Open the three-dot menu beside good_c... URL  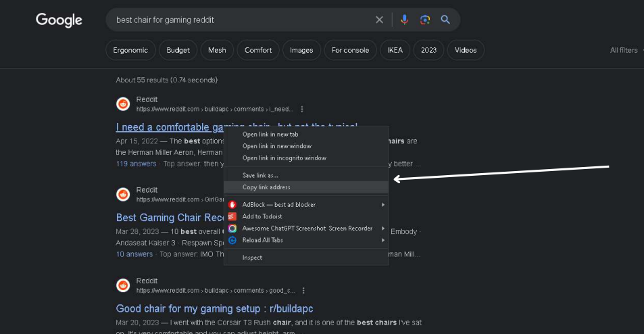(303, 291)
